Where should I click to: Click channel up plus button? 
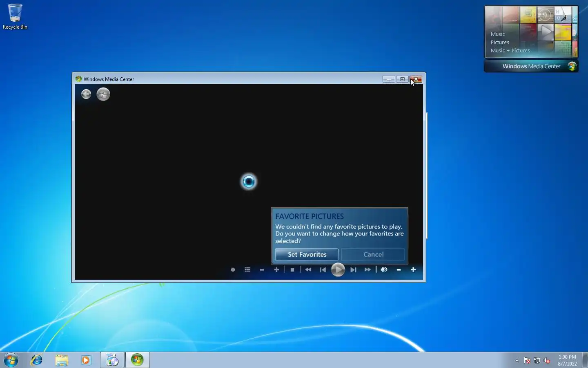tap(276, 270)
